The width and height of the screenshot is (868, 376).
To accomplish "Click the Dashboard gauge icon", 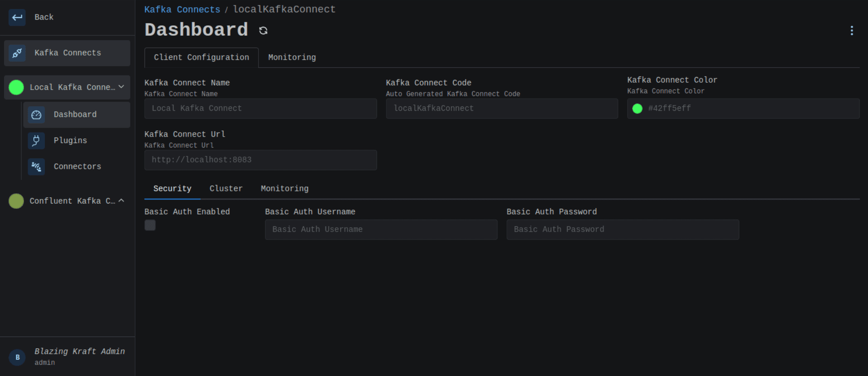I will click(x=36, y=115).
